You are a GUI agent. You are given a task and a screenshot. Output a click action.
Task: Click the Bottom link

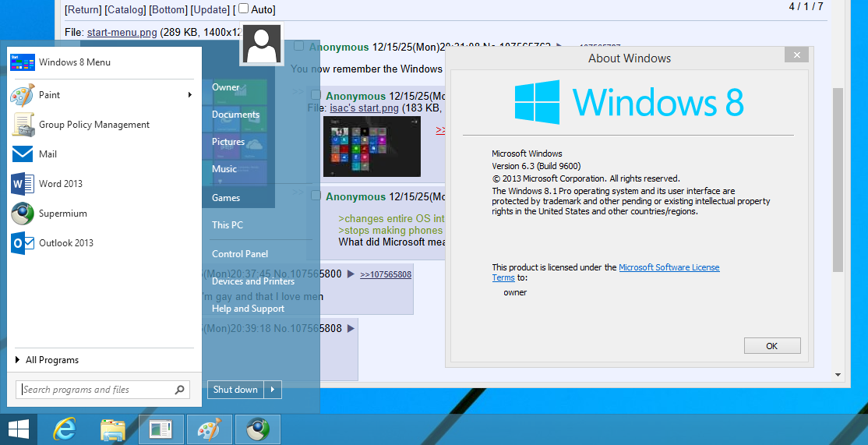click(168, 9)
